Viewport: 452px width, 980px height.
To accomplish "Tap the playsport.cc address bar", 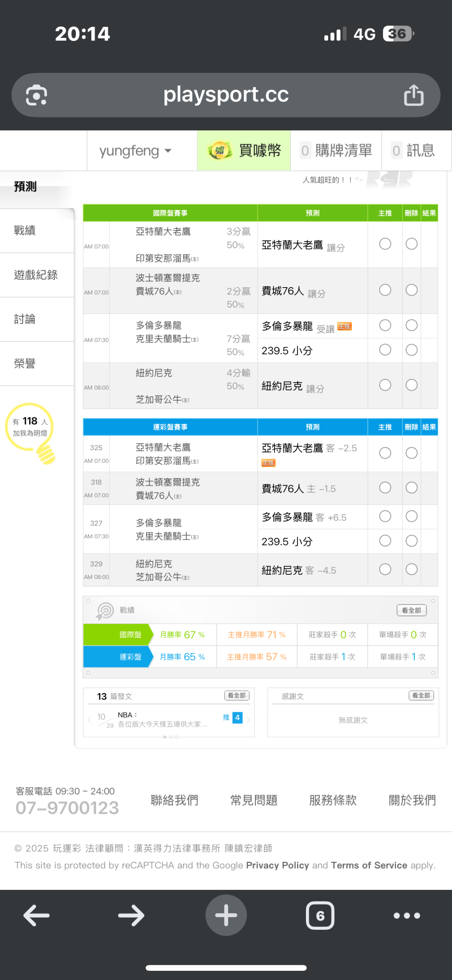I will (226, 95).
